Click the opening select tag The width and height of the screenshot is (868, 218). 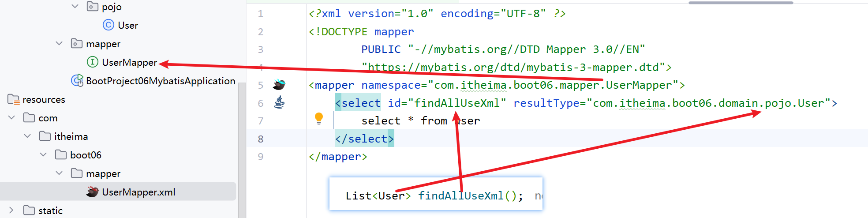point(358,103)
